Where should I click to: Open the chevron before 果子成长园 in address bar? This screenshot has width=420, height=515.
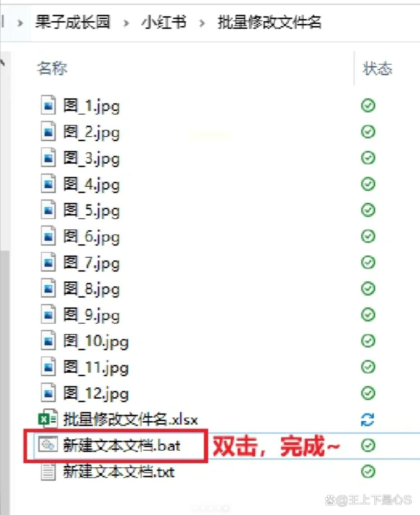click(20, 23)
